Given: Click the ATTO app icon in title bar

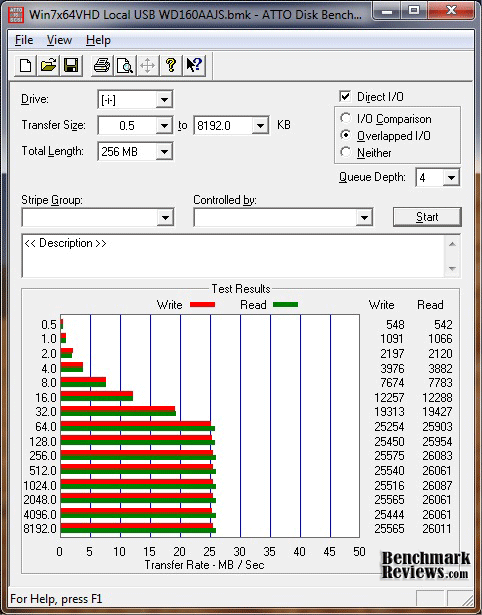Looking at the screenshot, I should [x=16, y=14].
